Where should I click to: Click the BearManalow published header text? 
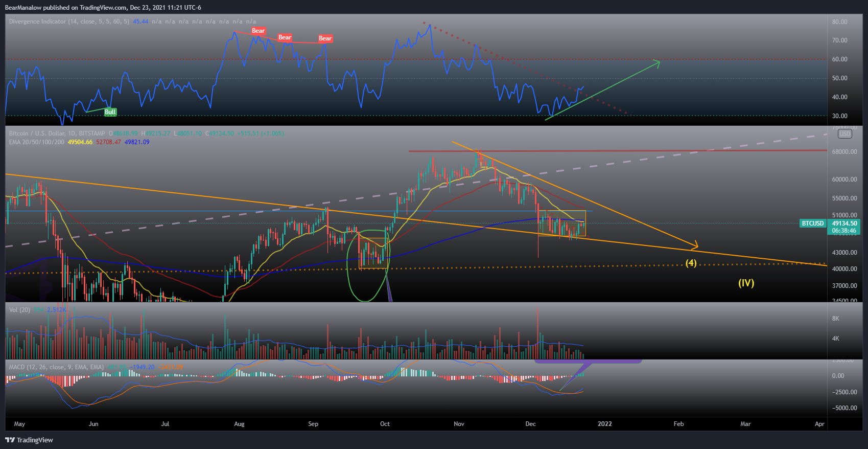coord(103,8)
